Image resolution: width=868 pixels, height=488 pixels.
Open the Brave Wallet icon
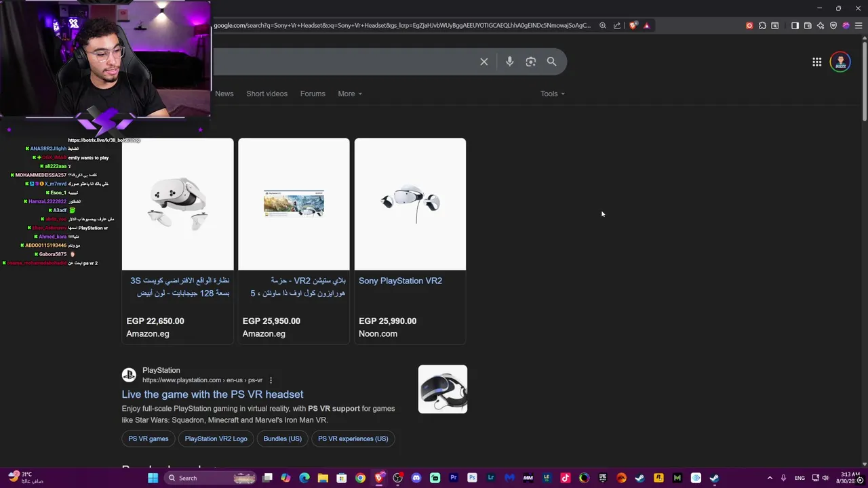tap(808, 26)
